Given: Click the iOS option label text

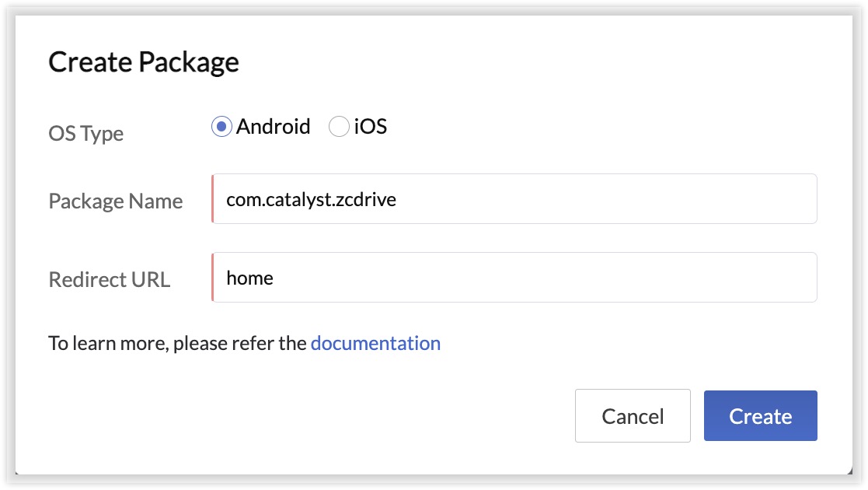Looking at the screenshot, I should tap(371, 127).
